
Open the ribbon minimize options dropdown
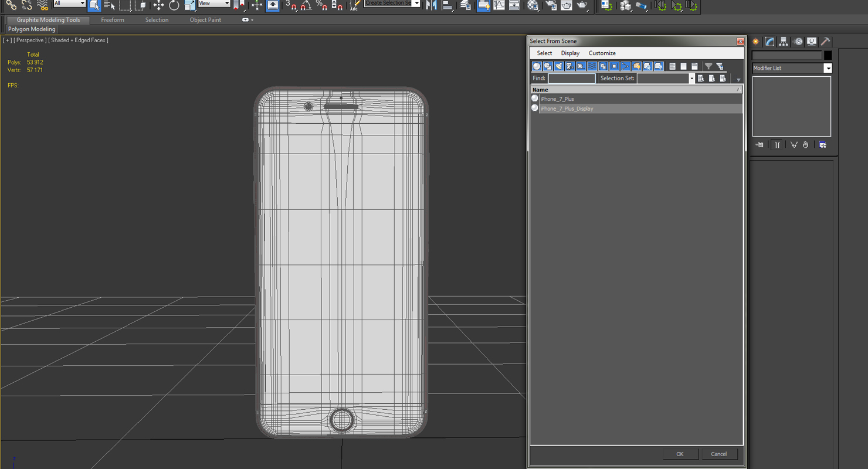248,20
